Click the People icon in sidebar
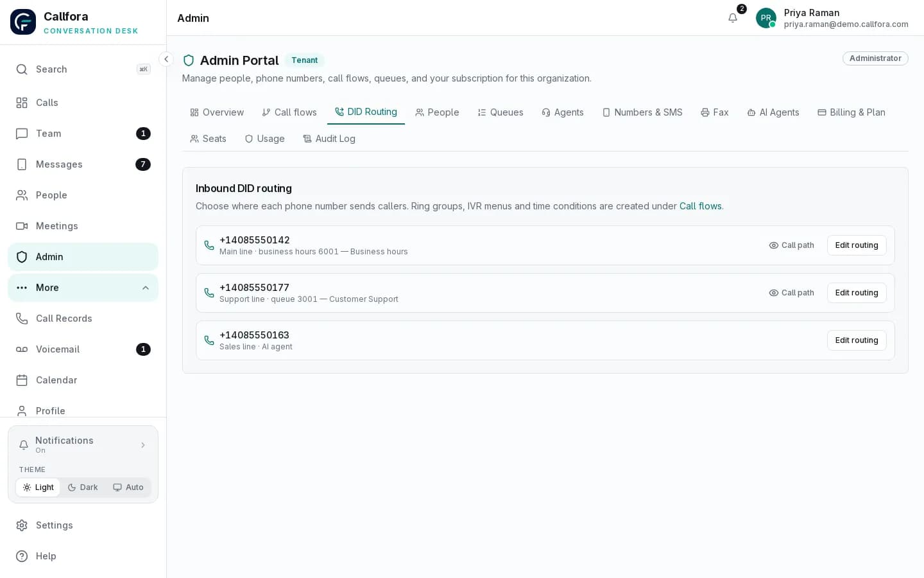This screenshot has height=578, width=924. coord(22,195)
